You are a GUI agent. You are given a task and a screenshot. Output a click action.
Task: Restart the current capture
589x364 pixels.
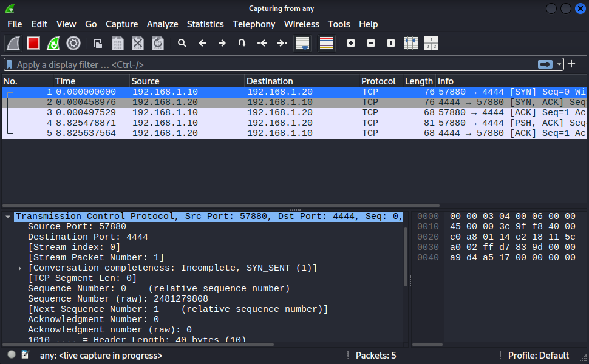pyautogui.click(x=53, y=43)
